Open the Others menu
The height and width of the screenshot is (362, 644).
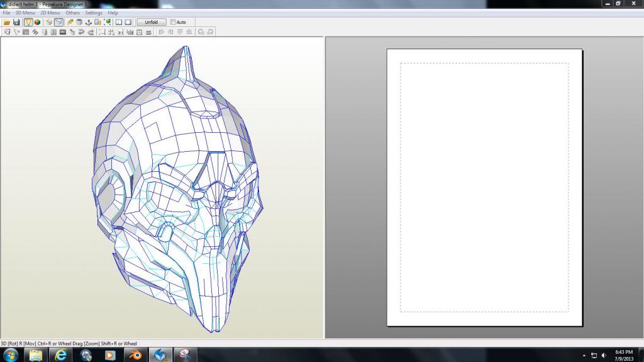pos(73,13)
